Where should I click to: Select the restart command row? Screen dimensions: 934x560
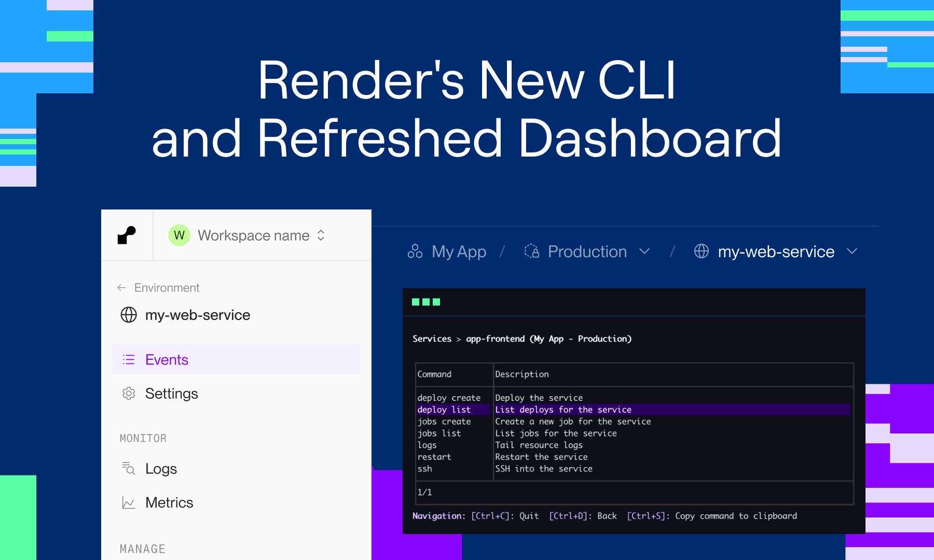coord(634,457)
